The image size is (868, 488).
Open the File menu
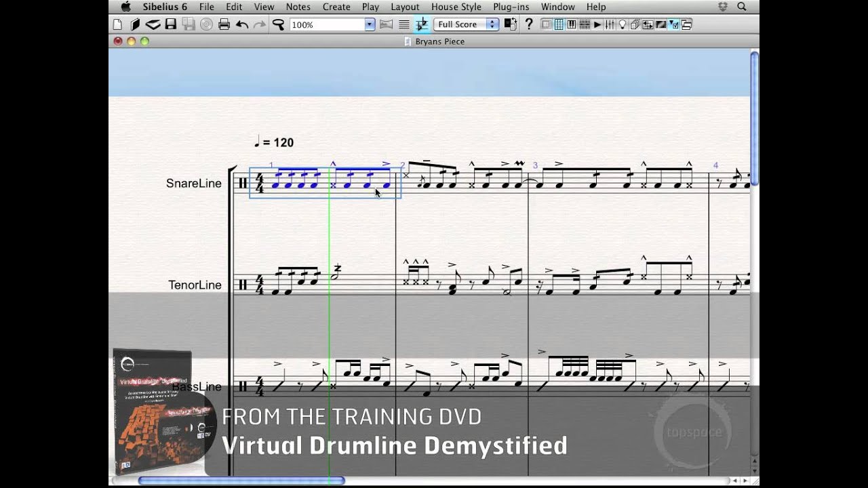(207, 7)
